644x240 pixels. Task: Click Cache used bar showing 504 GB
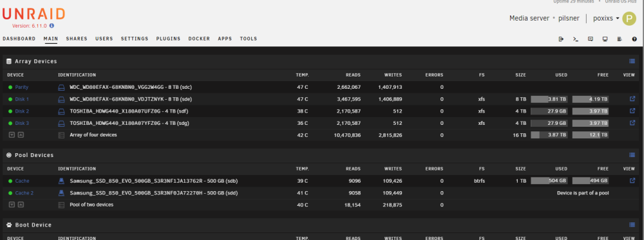[549, 181]
